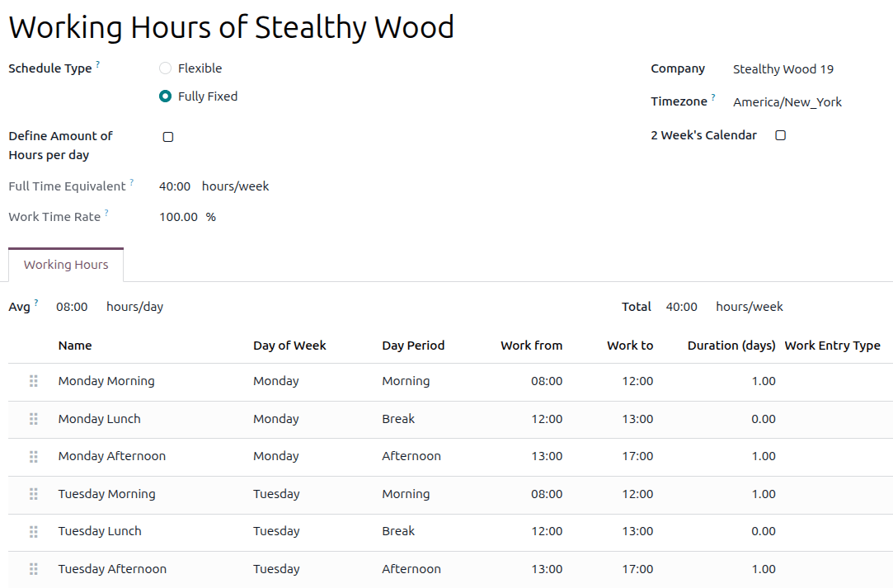Open Day Period dropdown for Tuesday Afternoon
The image size is (893, 588).
(411, 569)
